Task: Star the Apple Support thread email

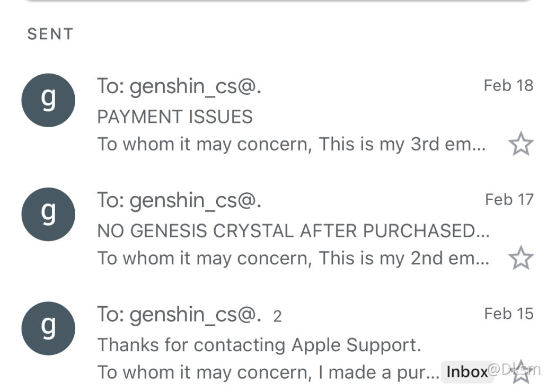Action: pyautogui.click(x=521, y=372)
